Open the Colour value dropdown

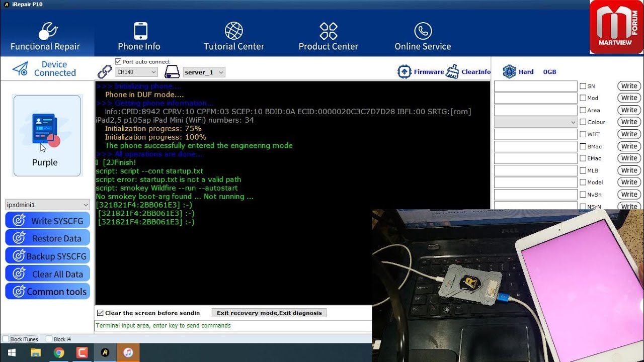point(536,122)
